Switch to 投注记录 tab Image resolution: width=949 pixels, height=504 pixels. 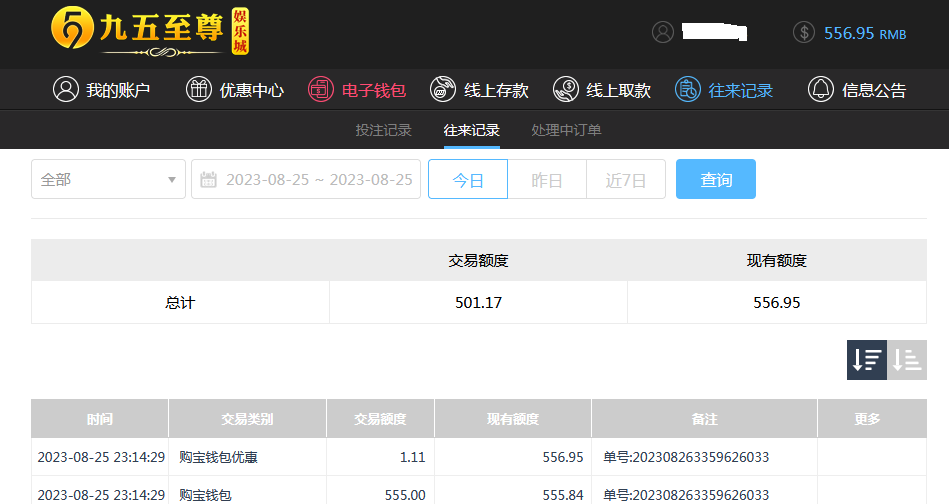[383, 130]
